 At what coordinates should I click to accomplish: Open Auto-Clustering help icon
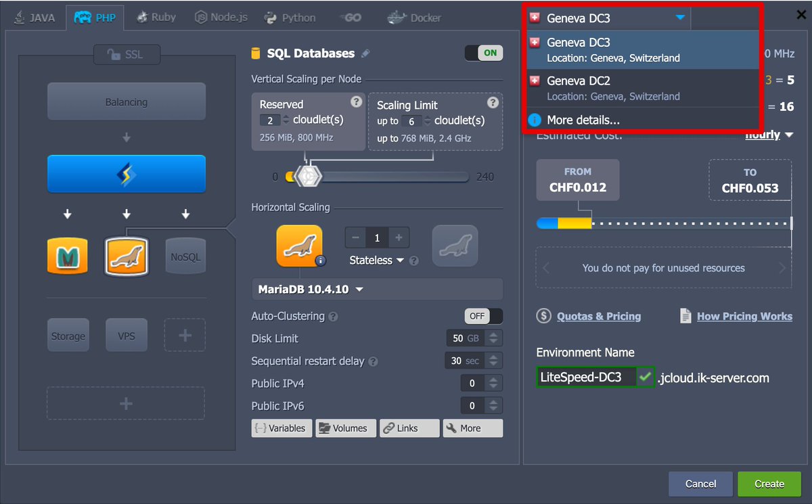pos(333,317)
